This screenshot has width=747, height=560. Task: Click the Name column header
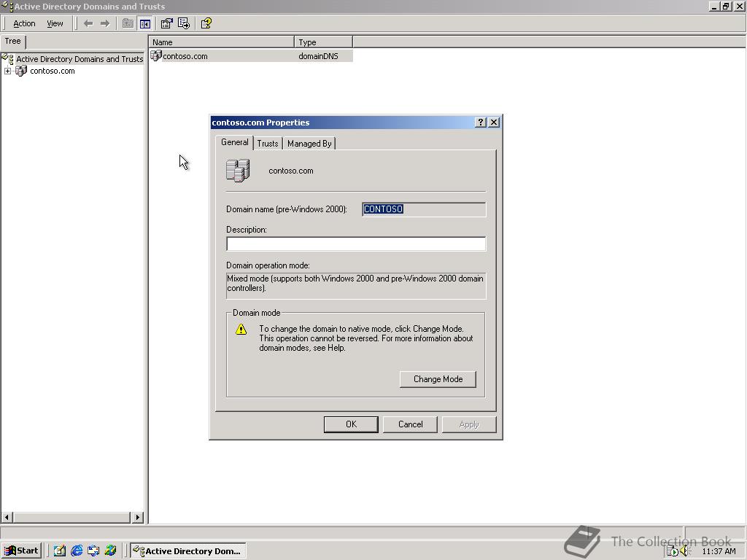click(x=221, y=42)
